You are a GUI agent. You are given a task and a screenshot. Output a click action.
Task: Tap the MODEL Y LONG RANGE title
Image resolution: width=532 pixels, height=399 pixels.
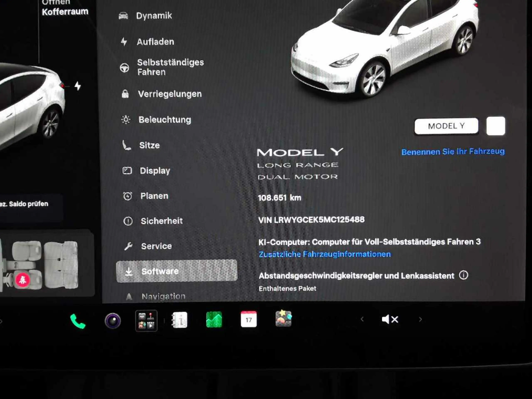(300, 158)
